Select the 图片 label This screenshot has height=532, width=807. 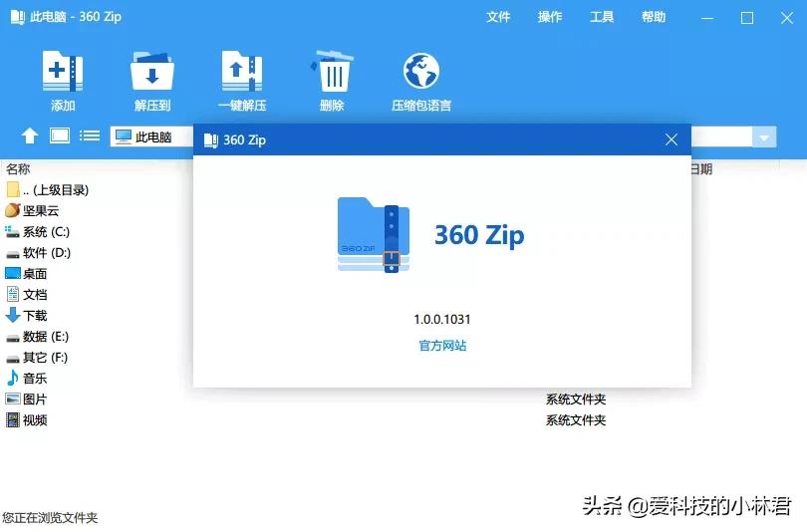[35, 399]
